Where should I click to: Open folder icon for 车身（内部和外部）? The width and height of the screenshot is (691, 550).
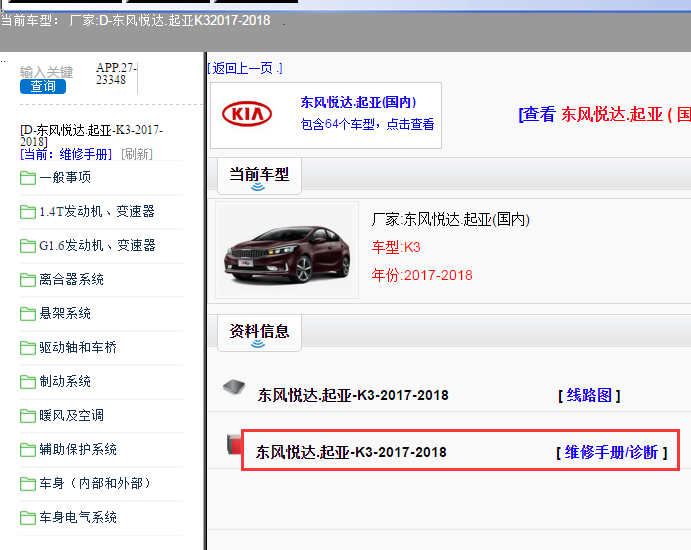tap(28, 483)
